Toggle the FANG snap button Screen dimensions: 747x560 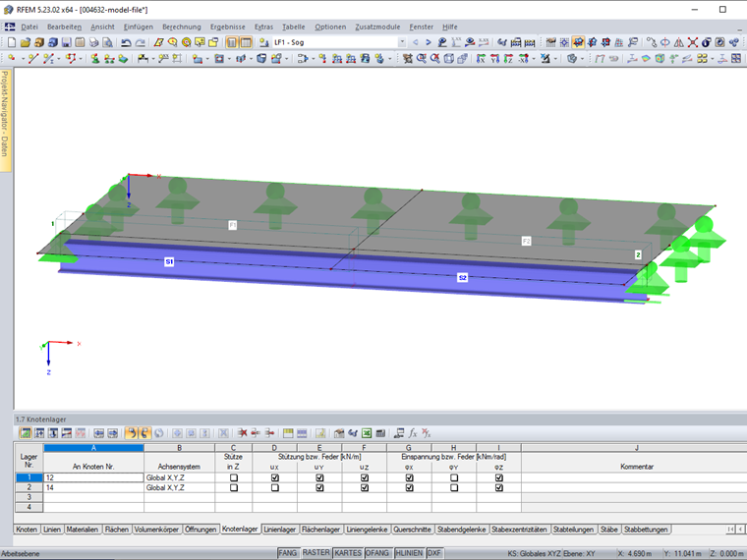pos(287,553)
